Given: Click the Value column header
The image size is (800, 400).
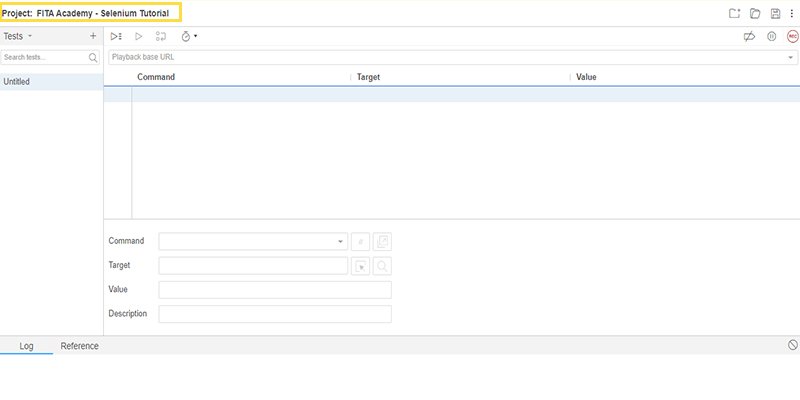Looking at the screenshot, I should pos(586,77).
